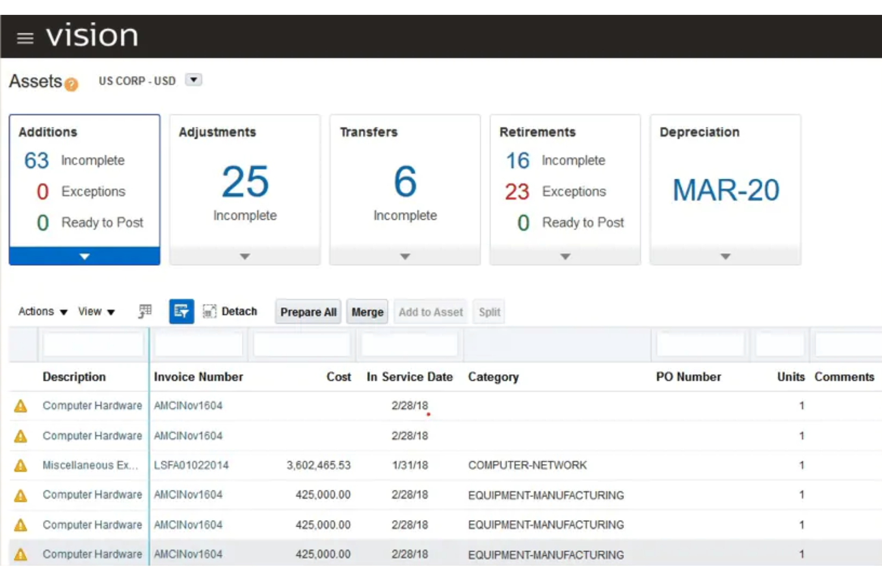Screen dimensions: 882x588
Task: Open the US CORP - USD book dropdown
Action: (x=193, y=80)
